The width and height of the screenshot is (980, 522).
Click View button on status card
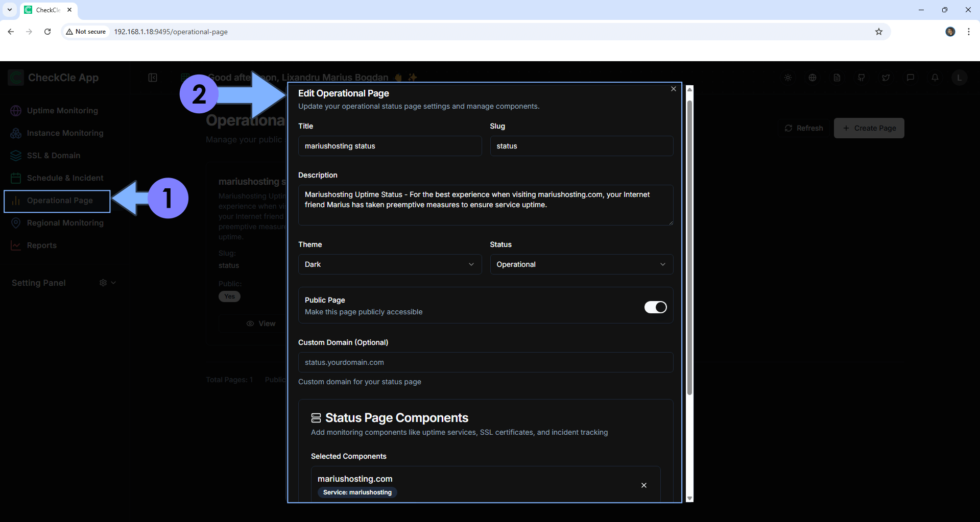[x=261, y=324]
